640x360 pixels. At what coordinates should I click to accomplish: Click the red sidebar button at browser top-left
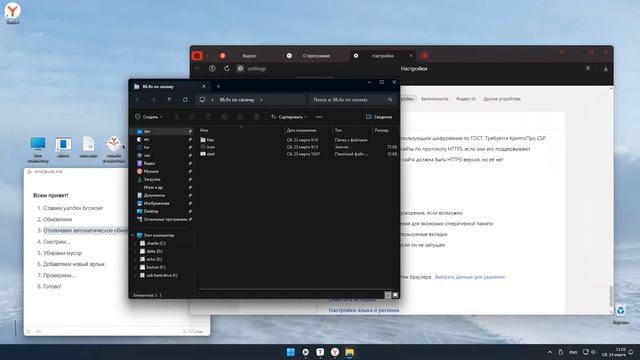(197, 56)
